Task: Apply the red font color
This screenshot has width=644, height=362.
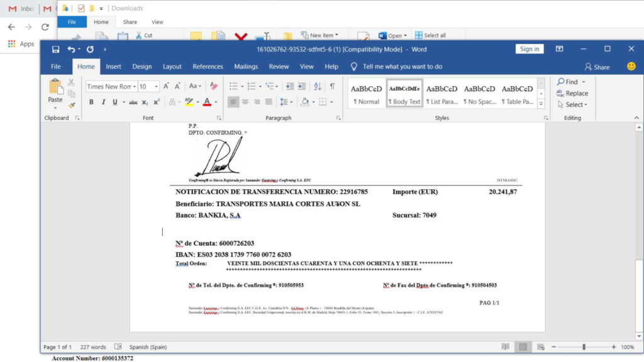Action: [207, 102]
